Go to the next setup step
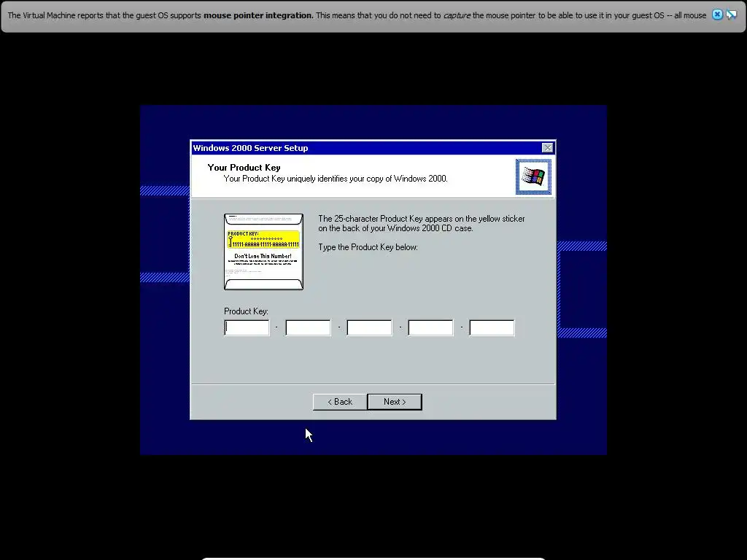The image size is (747, 560). pyautogui.click(x=395, y=402)
